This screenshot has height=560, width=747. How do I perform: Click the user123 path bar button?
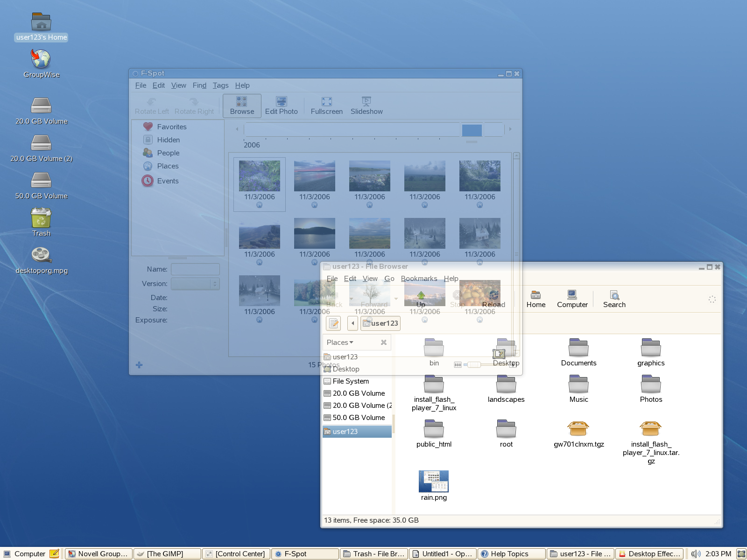[381, 323]
